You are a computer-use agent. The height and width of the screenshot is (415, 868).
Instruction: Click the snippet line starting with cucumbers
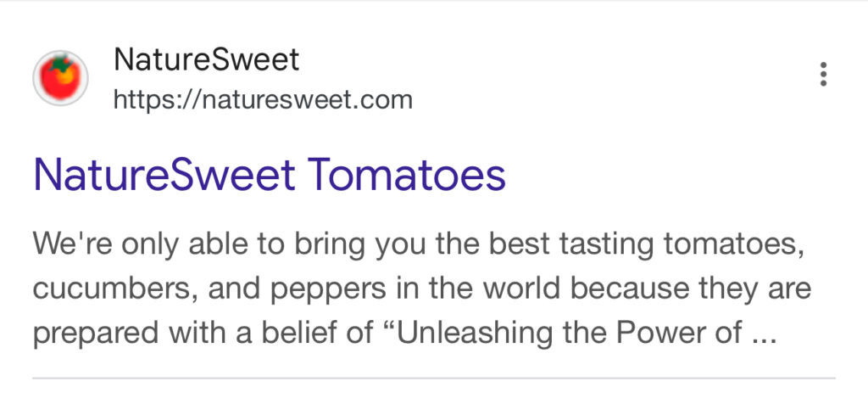pyautogui.click(x=422, y=289)
